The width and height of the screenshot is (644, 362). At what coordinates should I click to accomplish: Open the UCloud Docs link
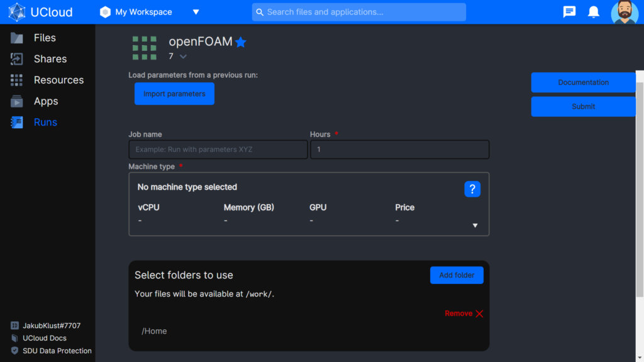(45, 338)
